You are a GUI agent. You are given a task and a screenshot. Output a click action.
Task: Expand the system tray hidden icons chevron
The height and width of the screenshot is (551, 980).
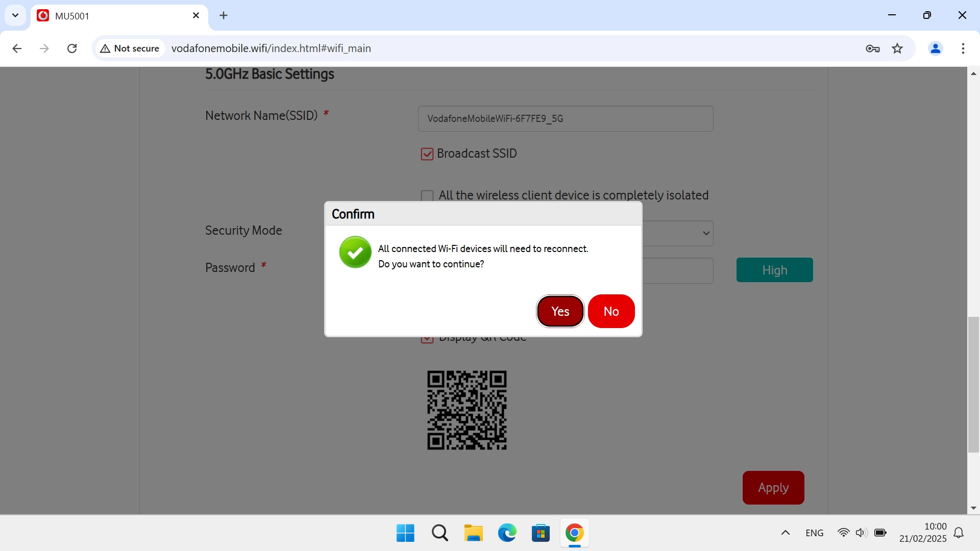pyautogui.click(x=785, y=533)
